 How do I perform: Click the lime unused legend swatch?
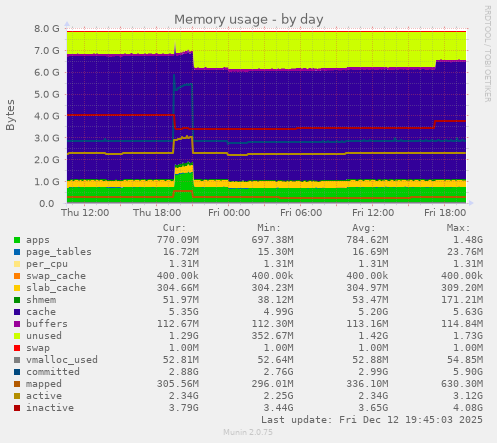coord(17,336)
